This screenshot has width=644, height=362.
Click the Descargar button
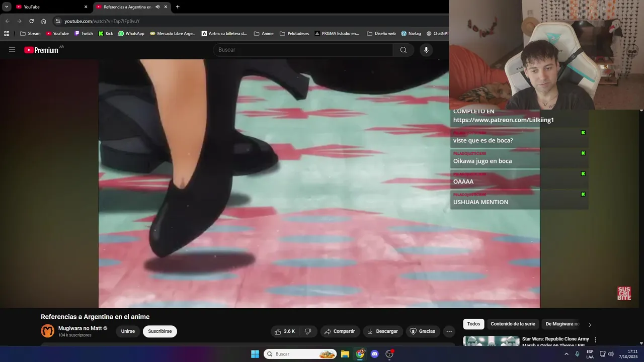point(383,331)
